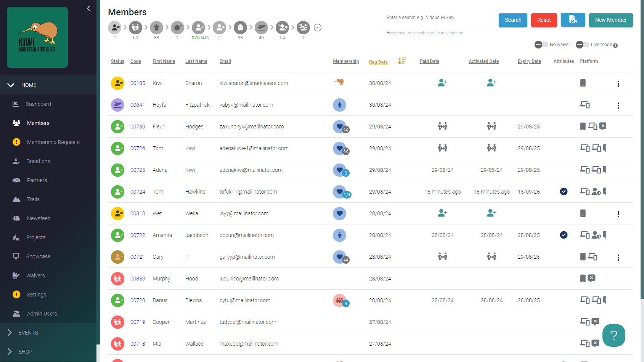Open member code 00730 link
Screen dimensions: 644x362
click(x=138, y=127)
